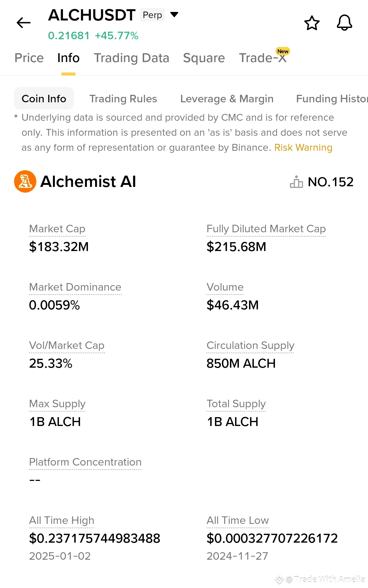The image size is (368, 588).
Task: Tap the Market Cap label for explanation
Action: pos(57,229)
